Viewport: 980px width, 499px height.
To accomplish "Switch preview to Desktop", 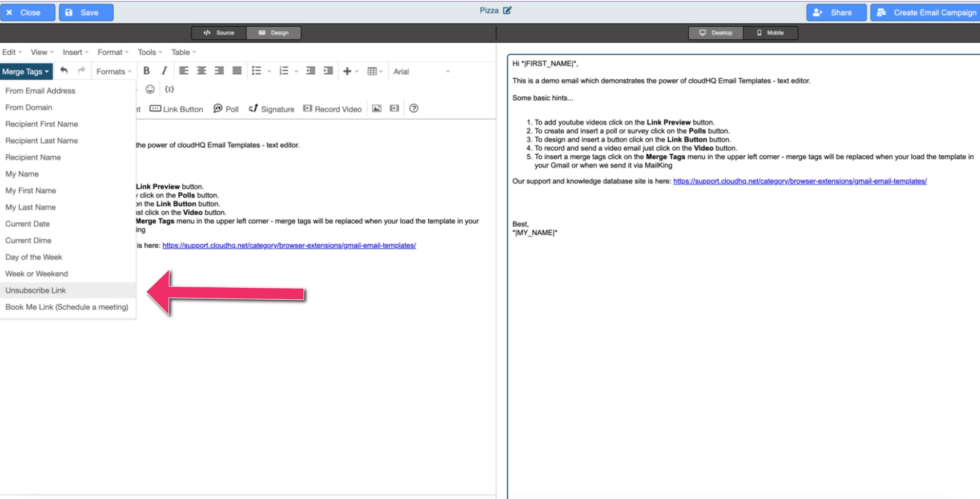I will (716, 33).
